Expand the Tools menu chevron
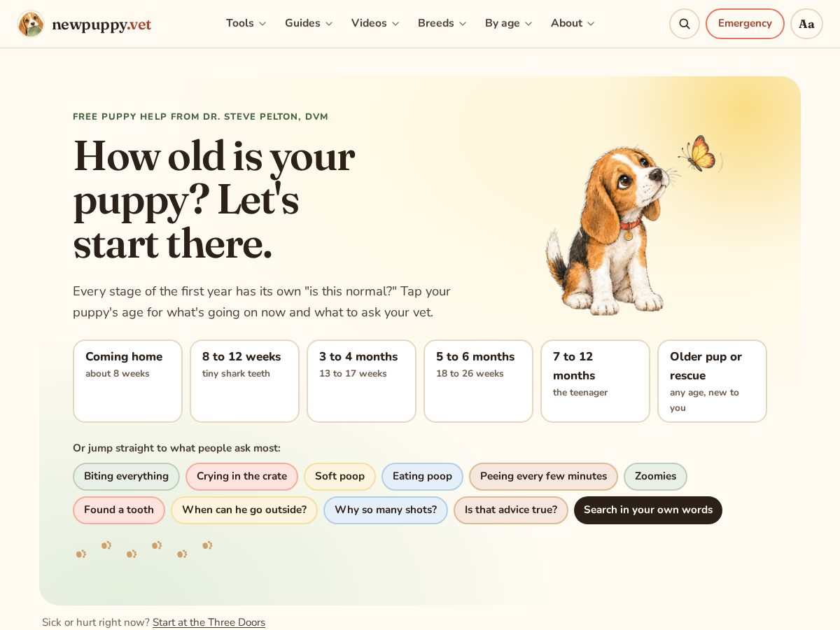840x630 pixels. (x=262, y=24)
